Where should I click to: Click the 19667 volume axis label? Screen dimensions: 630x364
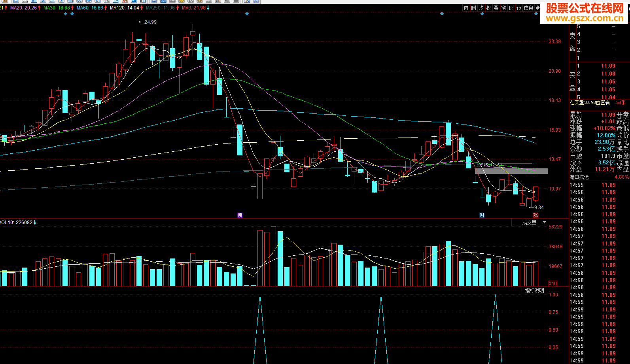pyautogui.click(x=555, y=266)
